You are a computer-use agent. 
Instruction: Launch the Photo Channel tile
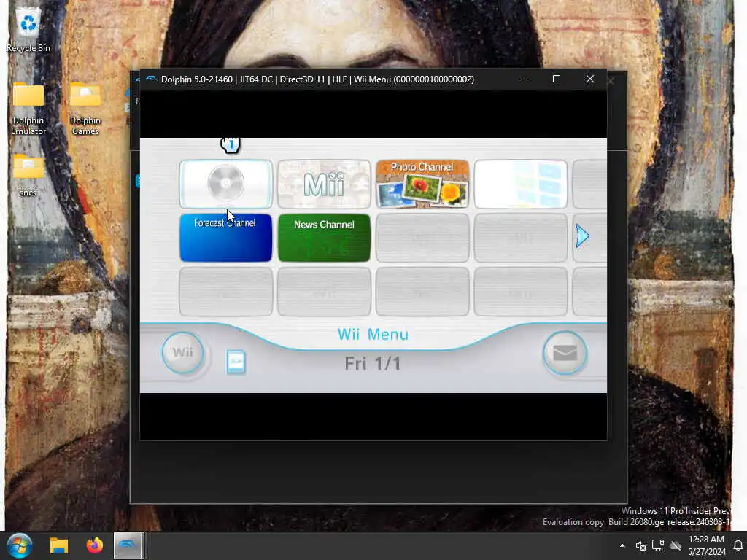tap(422, 184)
